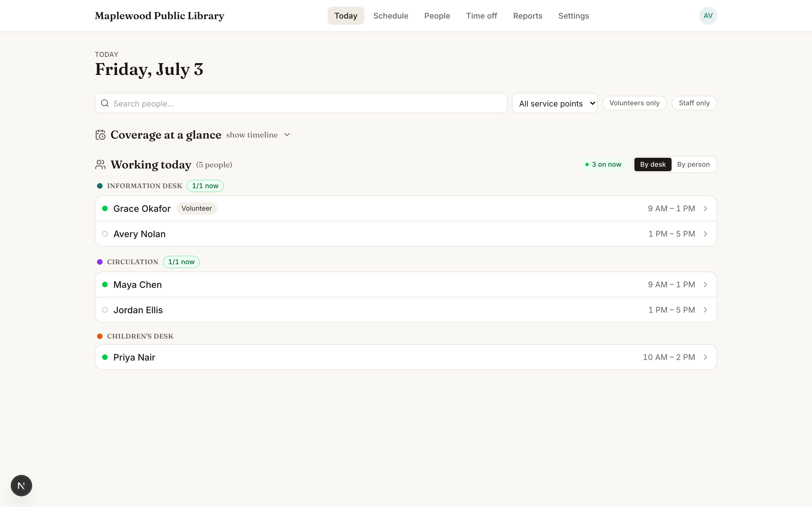Click the search magnifier icon
Screen dimensions: 812x507
tap(105, 103)
